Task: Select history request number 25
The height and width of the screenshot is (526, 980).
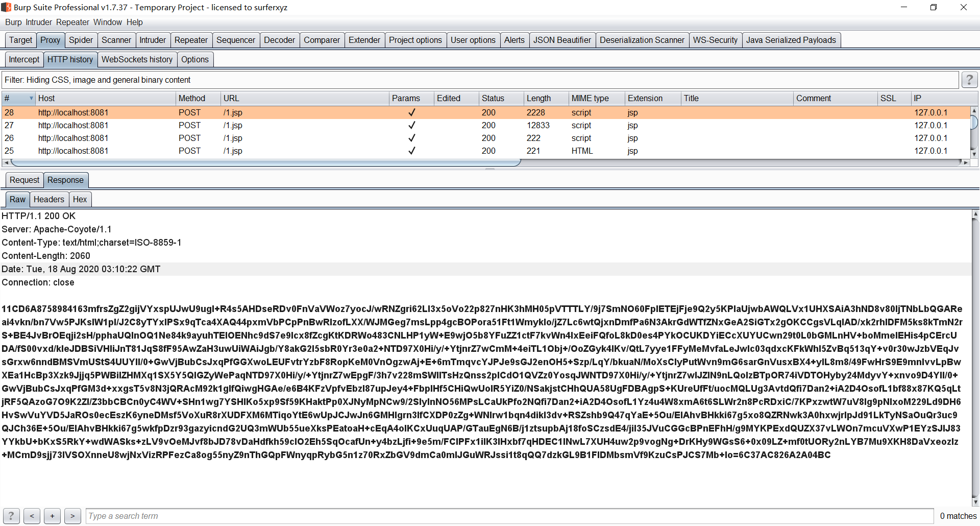Action: pos(485,151)
